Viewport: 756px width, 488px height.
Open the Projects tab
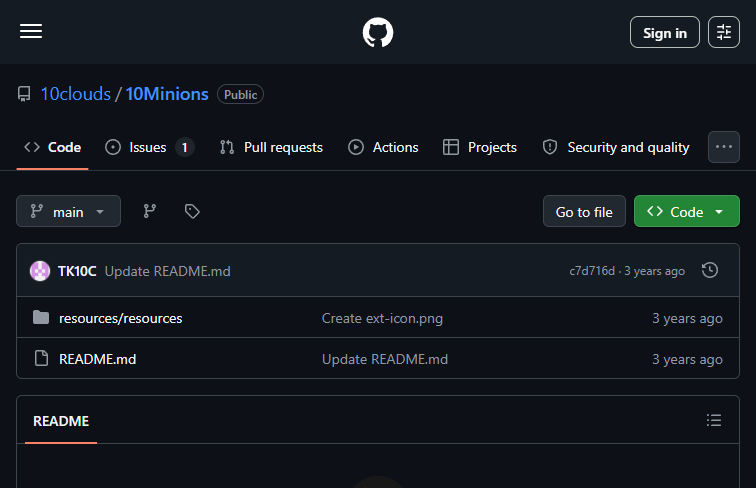480,147
